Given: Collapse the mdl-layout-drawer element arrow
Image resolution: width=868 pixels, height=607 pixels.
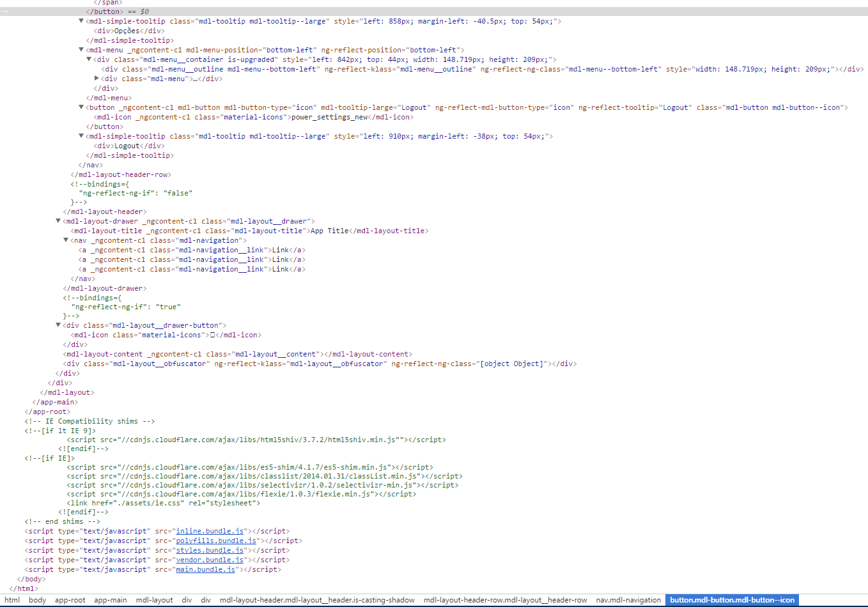Looking at the screenshot, I should pos(58,221).
